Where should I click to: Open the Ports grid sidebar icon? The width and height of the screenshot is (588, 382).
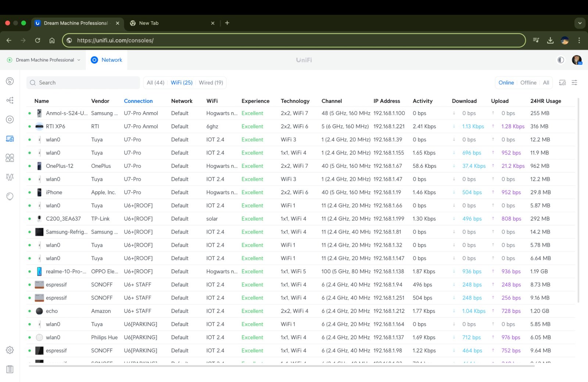(10, 158)
